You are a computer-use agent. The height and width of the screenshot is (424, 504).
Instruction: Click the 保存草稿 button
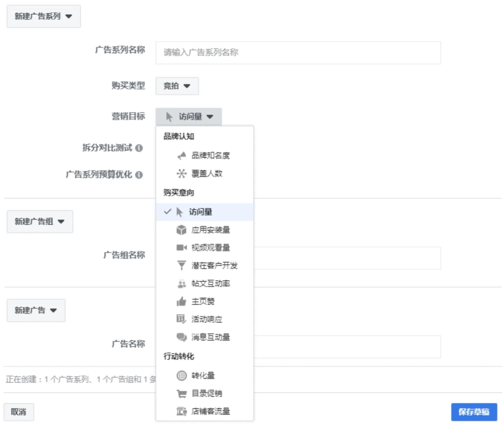tap(474, 412)
